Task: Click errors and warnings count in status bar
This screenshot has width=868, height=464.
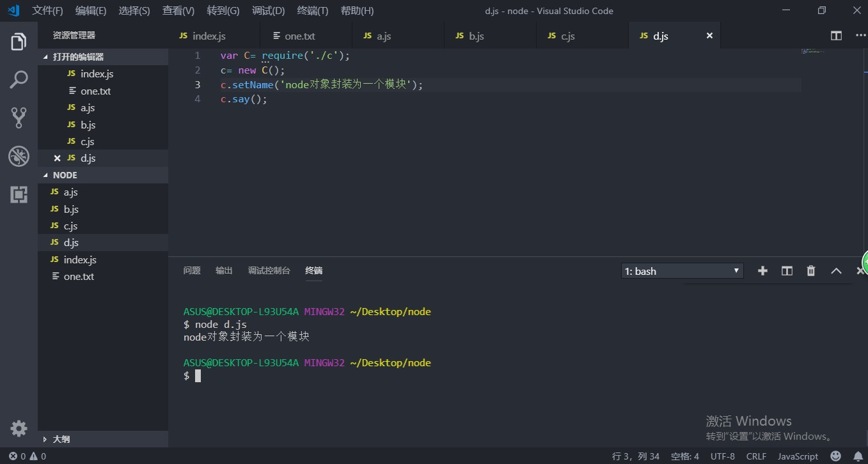Action: [28, 456]
